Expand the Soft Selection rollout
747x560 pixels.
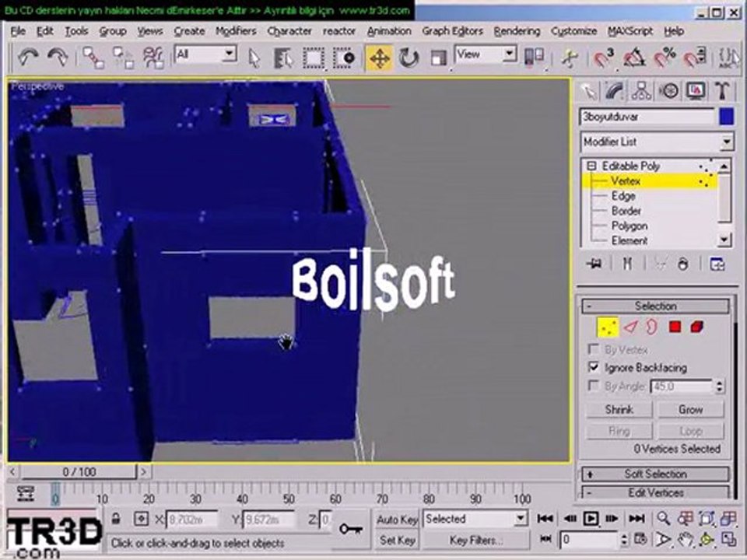655,474
